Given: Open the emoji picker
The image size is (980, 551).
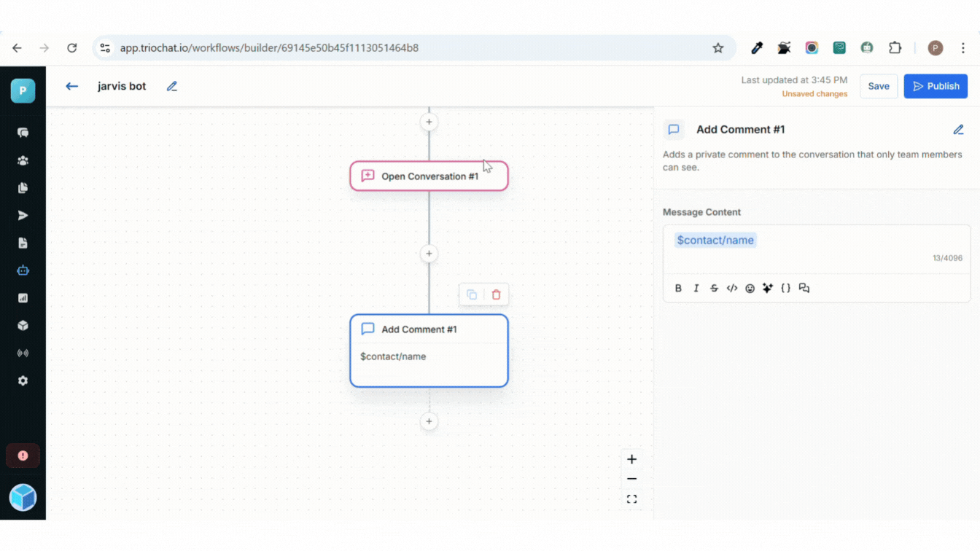Looking at the screenshot, I should pyautogui.click(x=750, y=289).
